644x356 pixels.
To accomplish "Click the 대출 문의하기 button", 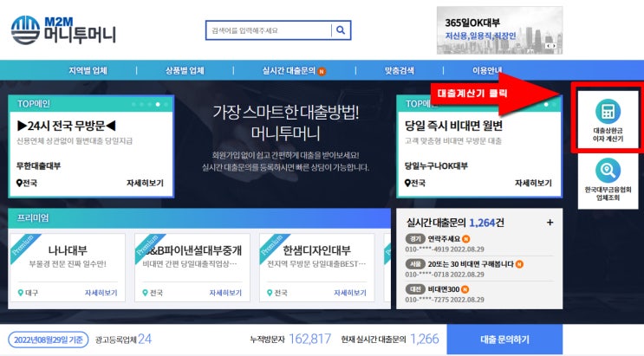I will click(x=504, y=340).
